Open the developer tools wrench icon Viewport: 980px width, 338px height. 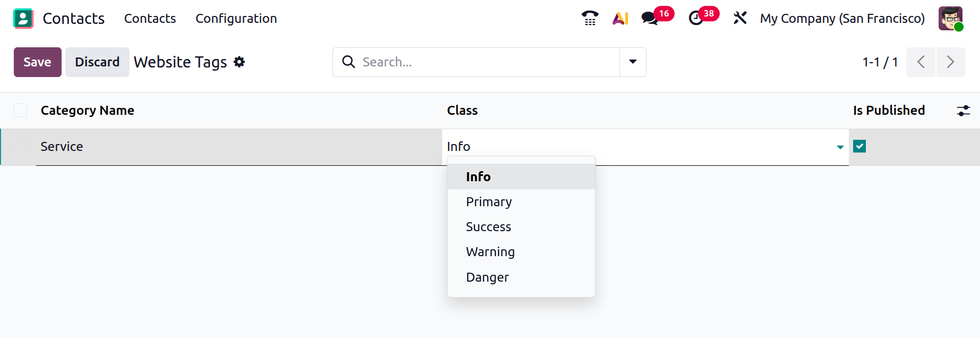pos(740,19)
